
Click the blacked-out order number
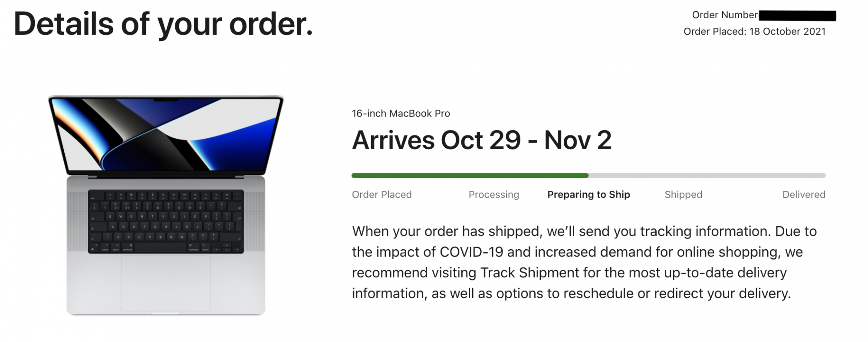pyautogui.click(x=797, y=16)
